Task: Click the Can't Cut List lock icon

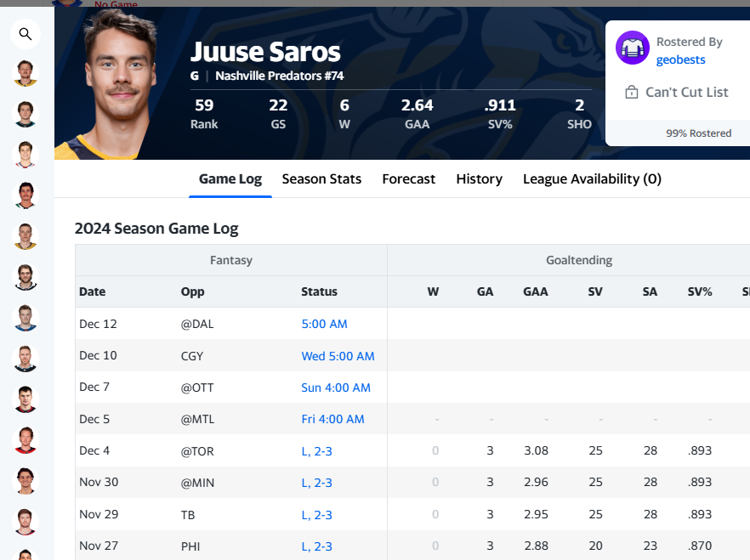Action: 631,92
